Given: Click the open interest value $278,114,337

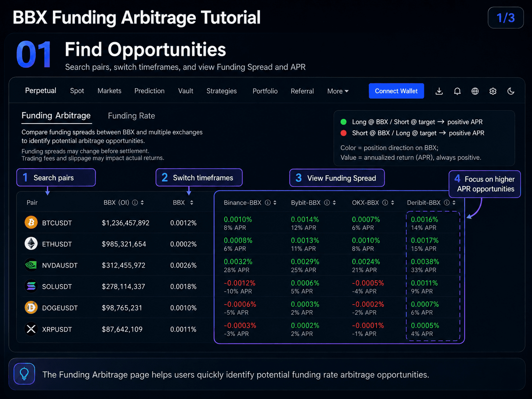Looking at the screenshot, I should click(x=123, y=287).
